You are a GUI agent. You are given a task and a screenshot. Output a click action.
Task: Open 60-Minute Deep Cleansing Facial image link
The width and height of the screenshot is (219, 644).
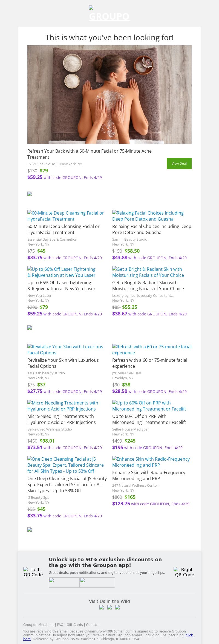(66, 216)
